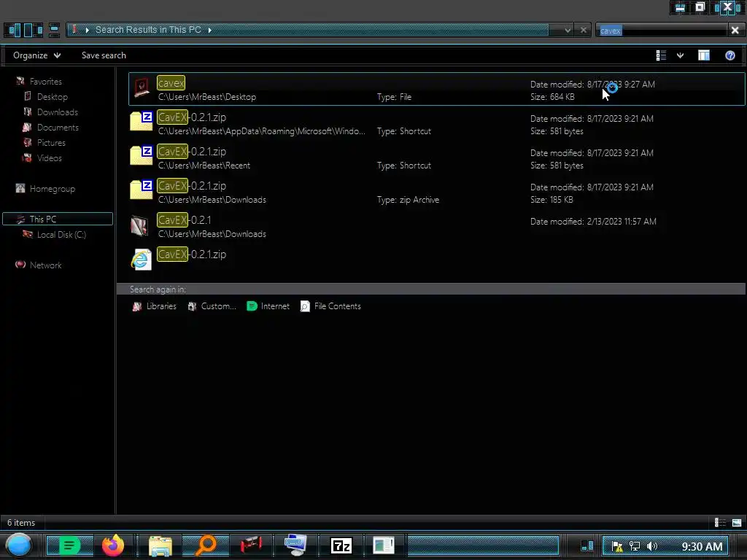The image size is (747, 560).
Task: Select CavEX-0.2.1.zip shortcut icon in Recent
Action: [x=142, y=155]
